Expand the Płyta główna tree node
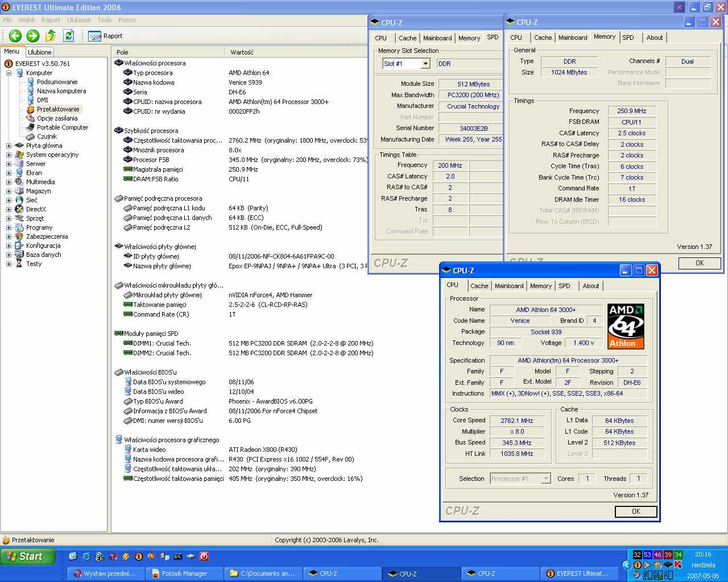This screenshot has width=728, height=582. pos(9,145)
